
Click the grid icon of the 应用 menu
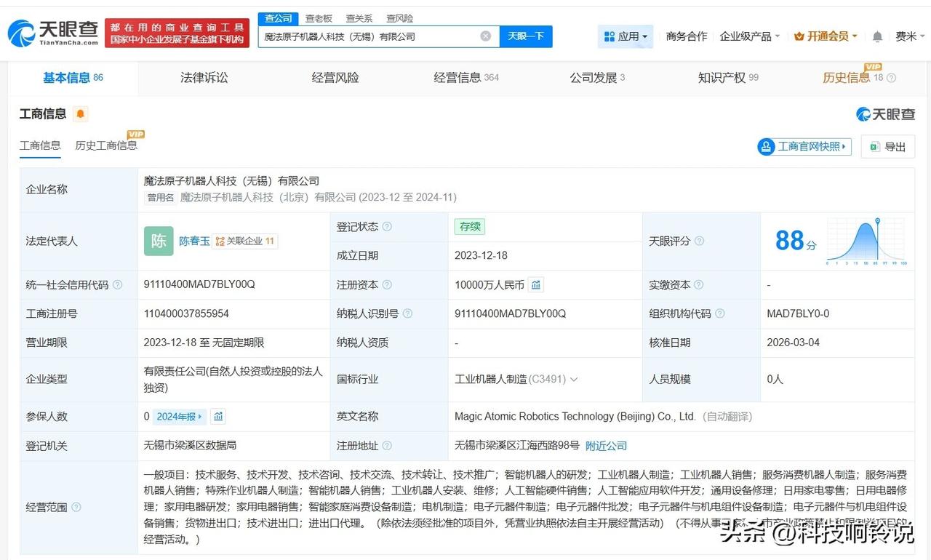click(610, 36)
